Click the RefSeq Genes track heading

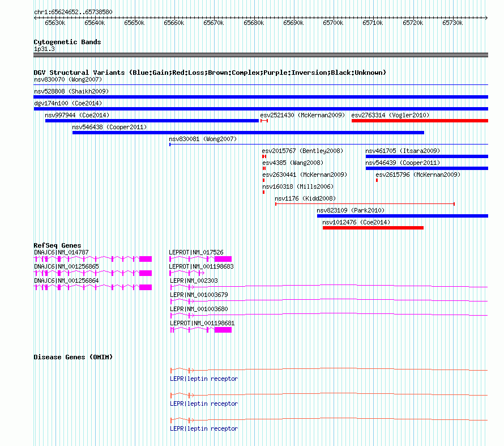[57, 245]
